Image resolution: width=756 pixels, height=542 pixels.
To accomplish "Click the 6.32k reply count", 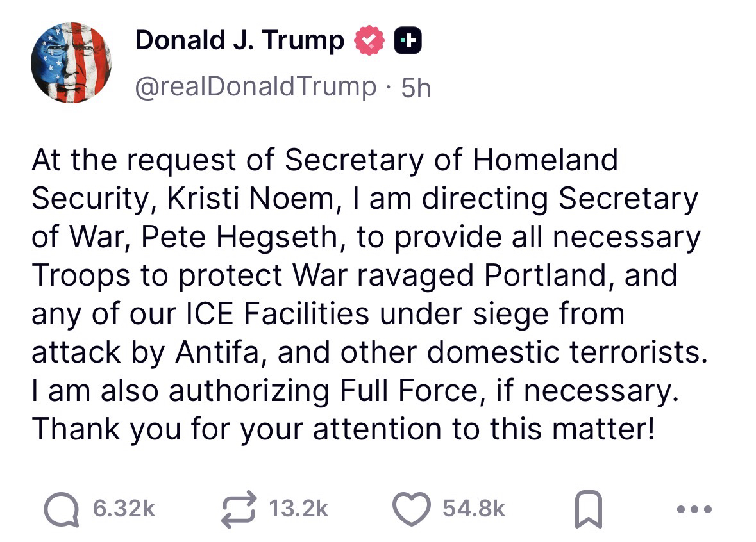I will coord(123,509).
